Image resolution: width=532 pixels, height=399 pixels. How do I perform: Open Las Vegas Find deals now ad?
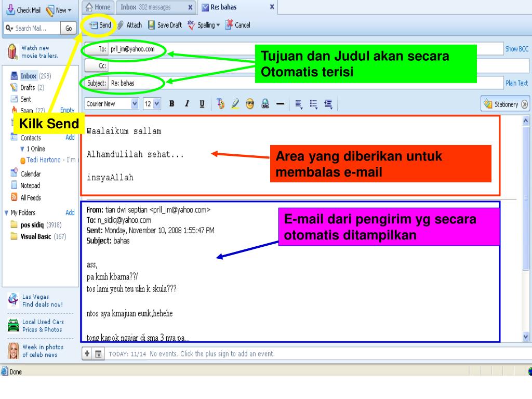tap(35, 301)
